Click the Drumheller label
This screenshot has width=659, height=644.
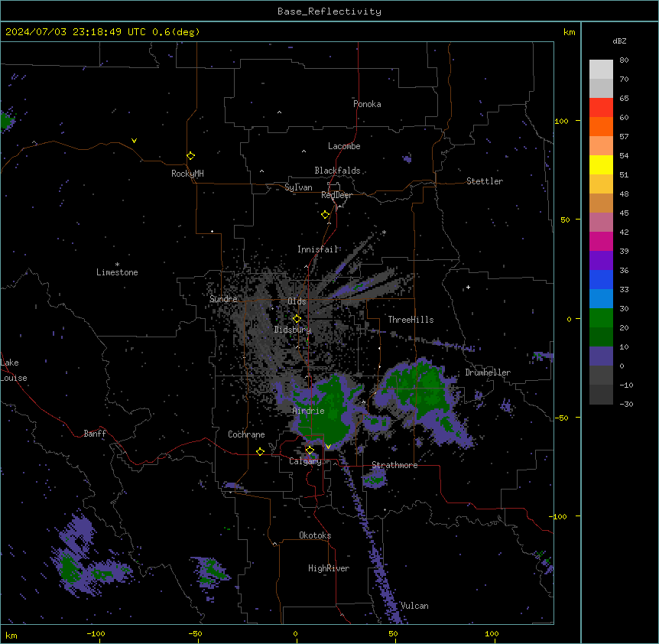point(488,372)
